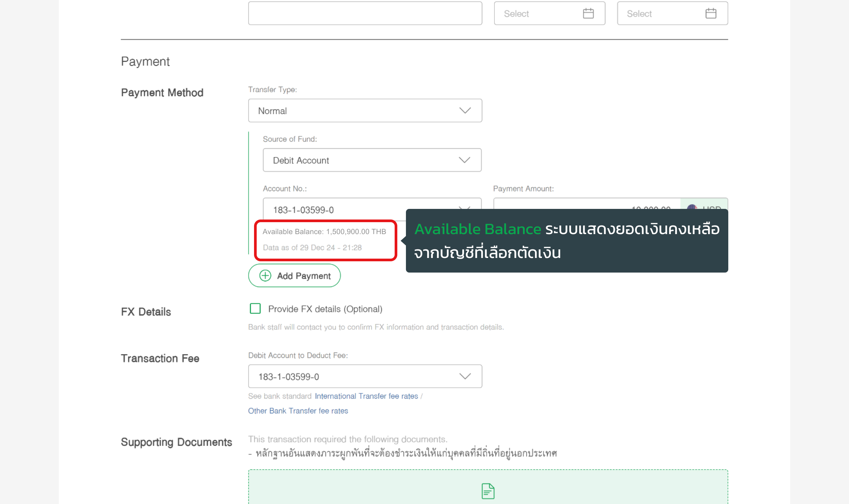Open the second Select date calendar icon
Viewport: 849px width, 504px height.
click(x=711, y=14)
